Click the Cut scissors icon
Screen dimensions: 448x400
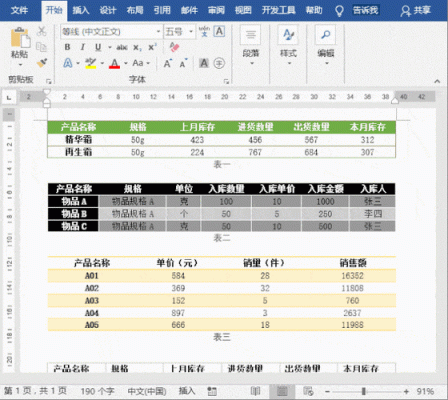[42, 31]
